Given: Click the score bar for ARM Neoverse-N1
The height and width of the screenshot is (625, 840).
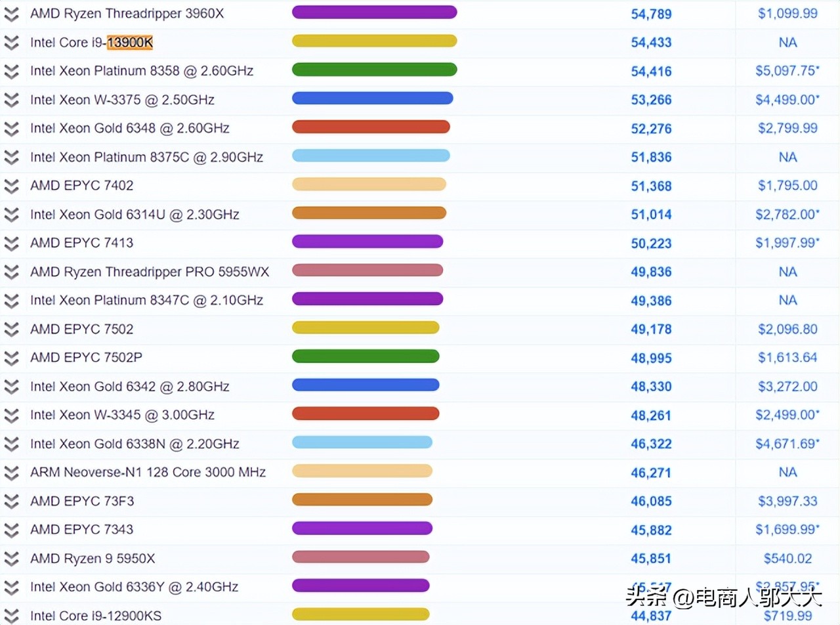Looking at the screenshot, I should [x=362, y=471].
